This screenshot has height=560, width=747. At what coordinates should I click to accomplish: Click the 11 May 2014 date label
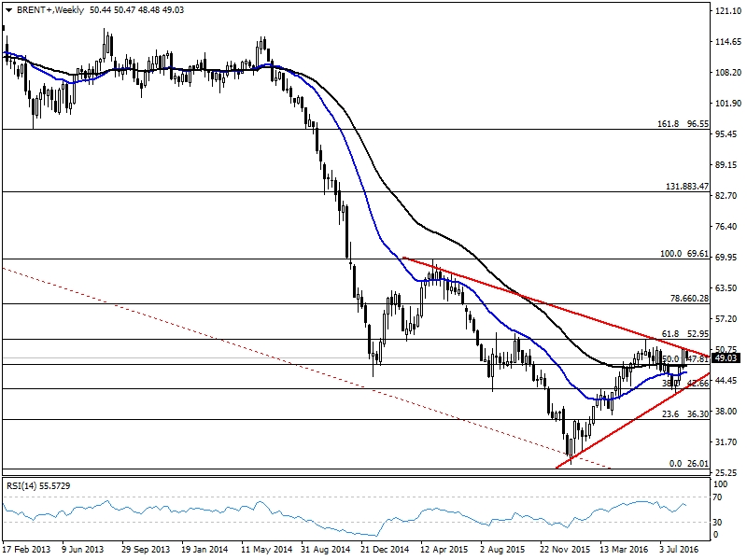point(266,550)
